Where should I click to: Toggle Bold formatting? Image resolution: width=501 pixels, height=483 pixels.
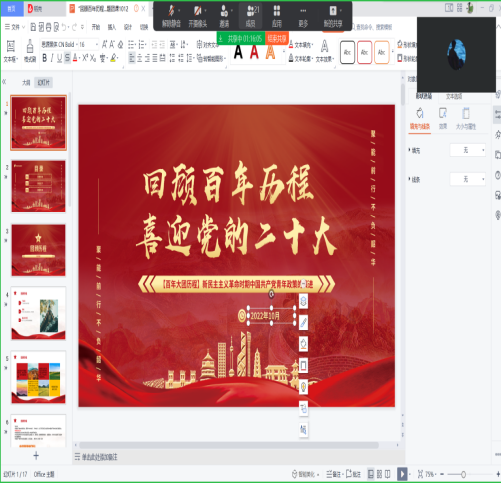(44, 58)
